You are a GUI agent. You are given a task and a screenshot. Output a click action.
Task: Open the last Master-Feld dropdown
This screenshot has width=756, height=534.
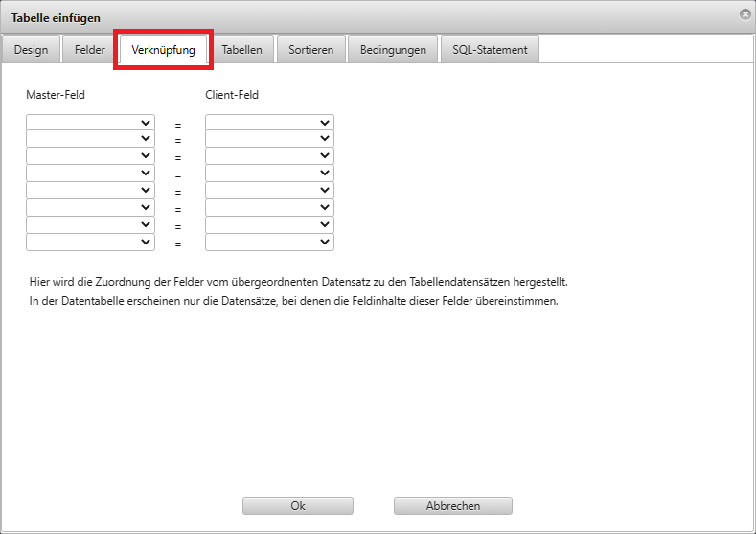[x=90, y=243]
